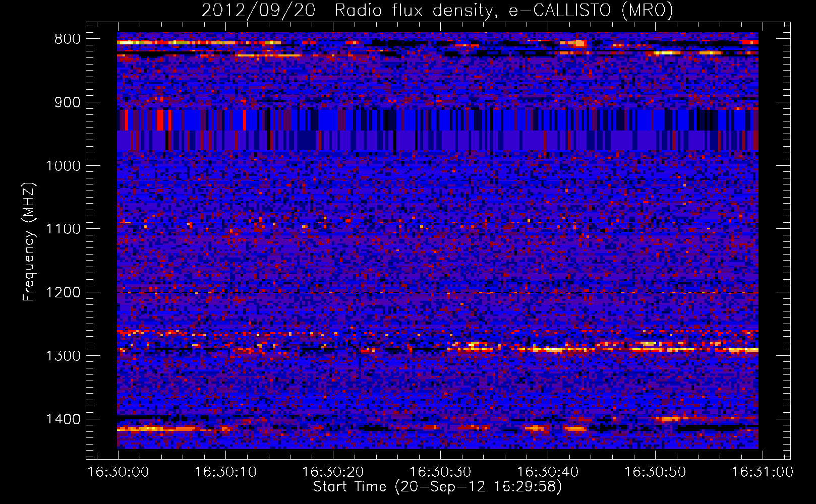Select the 800 frequency tick label
The image size is (816, 504).
click(x=68, y=39)
